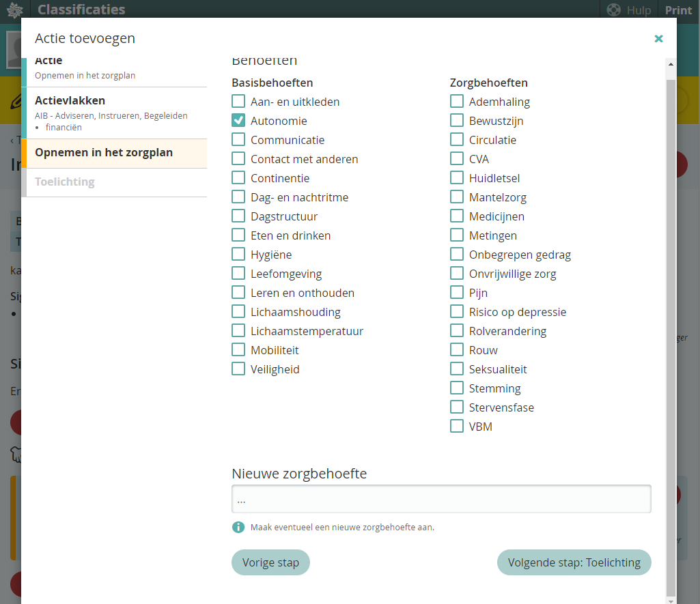Click the app logo icon top-left
The width and height of the screenshot is (700, 604).
pyautogui.click(x=14, y=10)
